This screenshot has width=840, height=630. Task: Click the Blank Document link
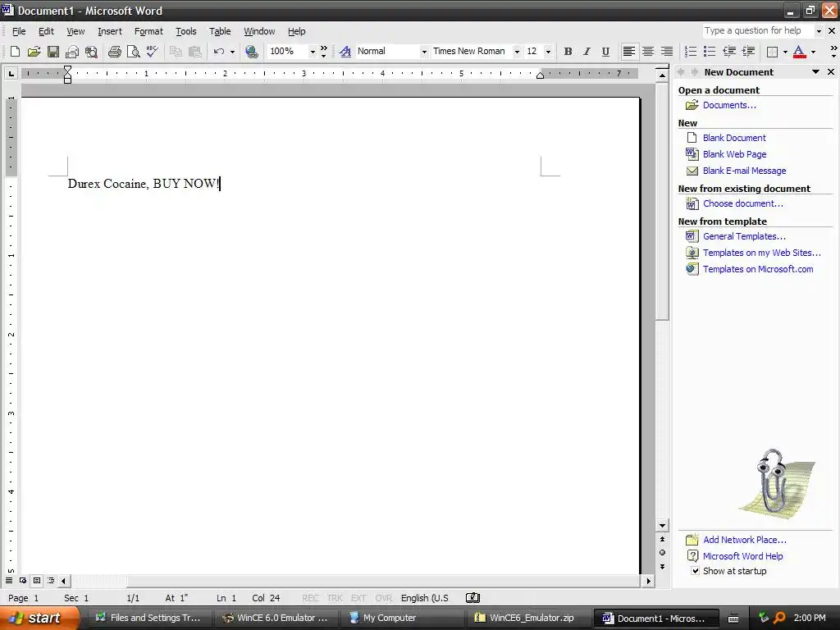[734, 138]
